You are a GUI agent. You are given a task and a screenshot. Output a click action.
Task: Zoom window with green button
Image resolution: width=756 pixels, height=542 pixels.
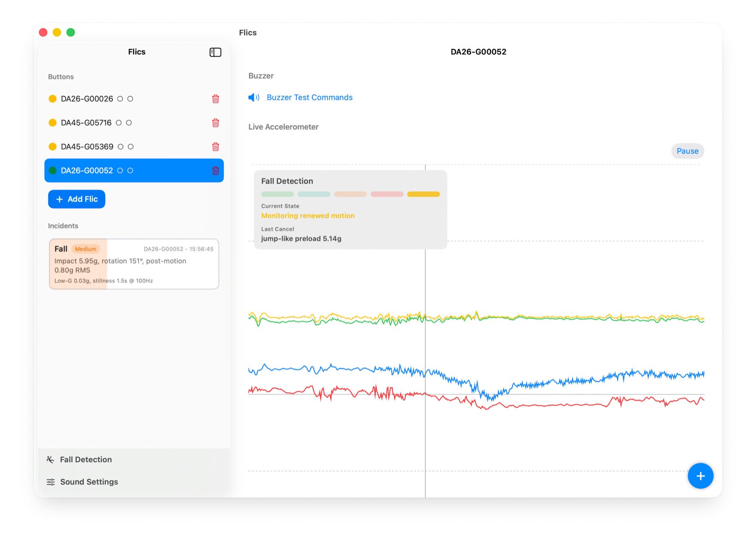[x=70, y=32]
